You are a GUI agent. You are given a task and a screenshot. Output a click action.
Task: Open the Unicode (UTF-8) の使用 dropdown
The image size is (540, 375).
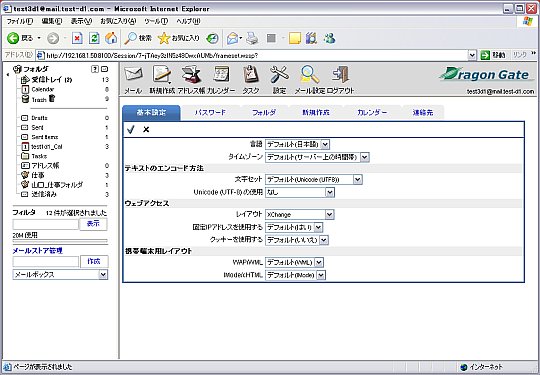click(x=300, y=192)
